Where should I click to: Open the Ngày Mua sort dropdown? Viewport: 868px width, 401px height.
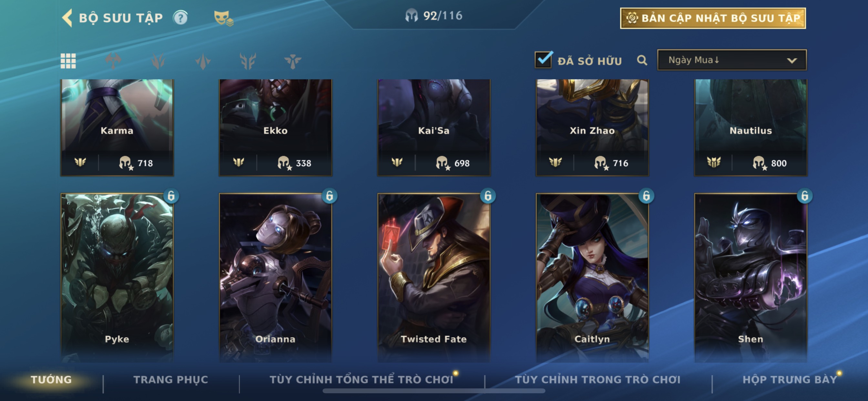(x=731, y=60)
